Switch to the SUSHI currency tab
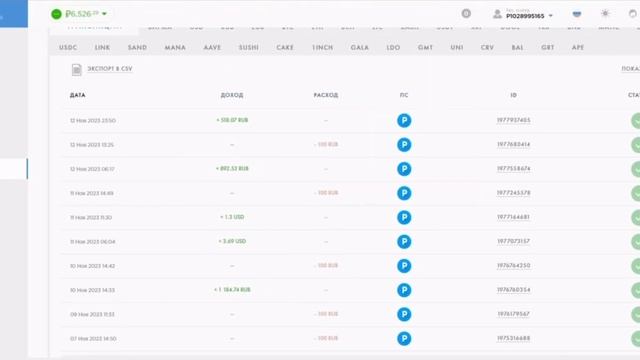Screen dimensions: 640x360 [249, 47]
